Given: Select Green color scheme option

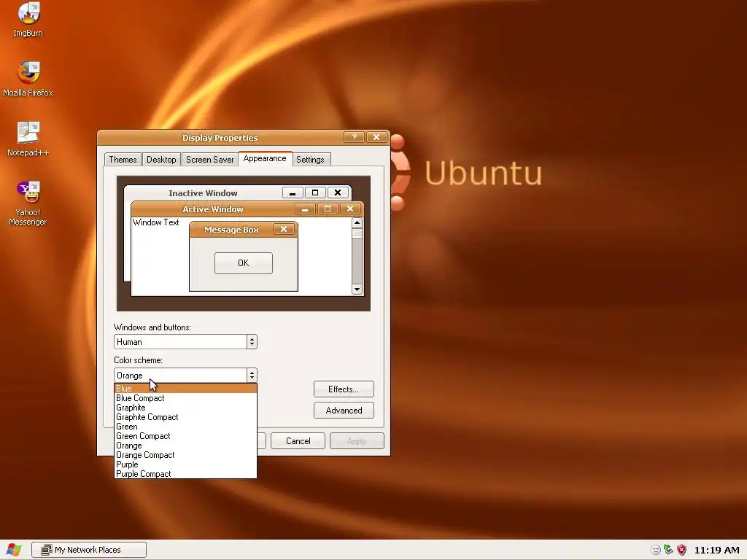Looking at the screenshot, I should click(x=185, y=427).
